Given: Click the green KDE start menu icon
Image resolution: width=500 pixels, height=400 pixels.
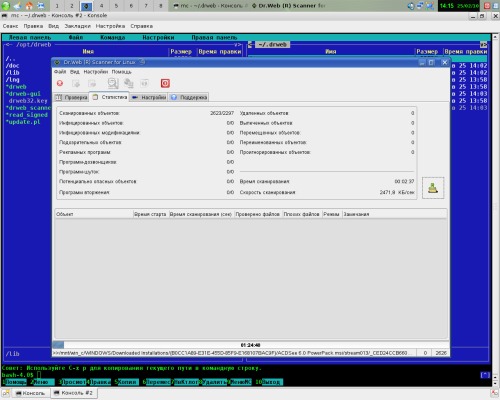Looking at the screenshot, I should pyautogui.click(x=6, y=5).
